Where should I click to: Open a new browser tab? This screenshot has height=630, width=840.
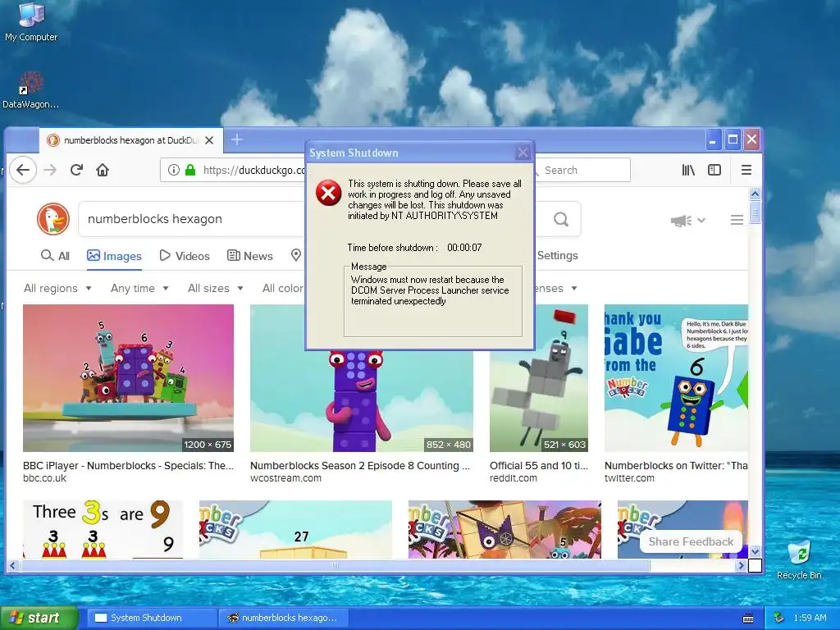pyautogui.click(x=237, y=140)
